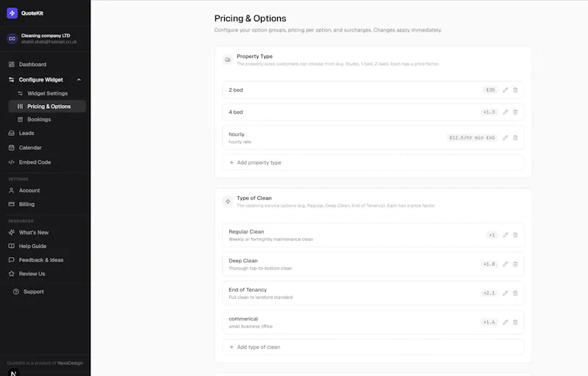The width and height of the screenshot is (588, 376).
Task: Delete the End of Tenancy option
Action: [515, 293]
